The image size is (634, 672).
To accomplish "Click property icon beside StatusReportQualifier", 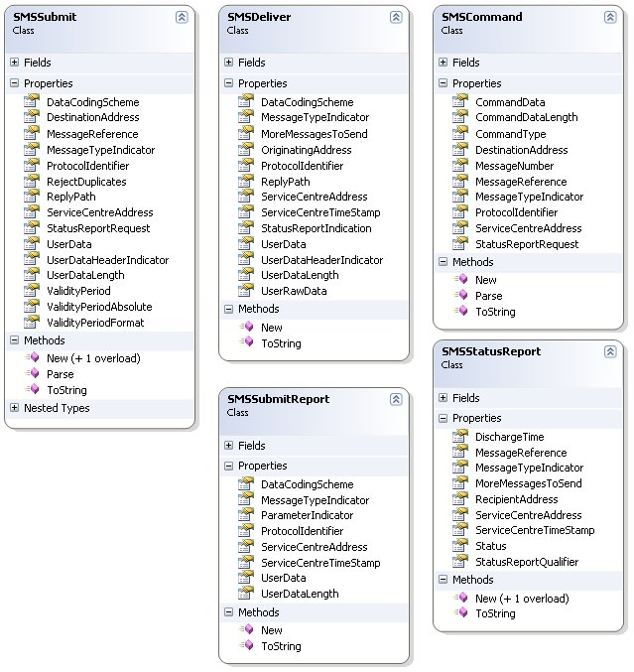I will point(460,561).
